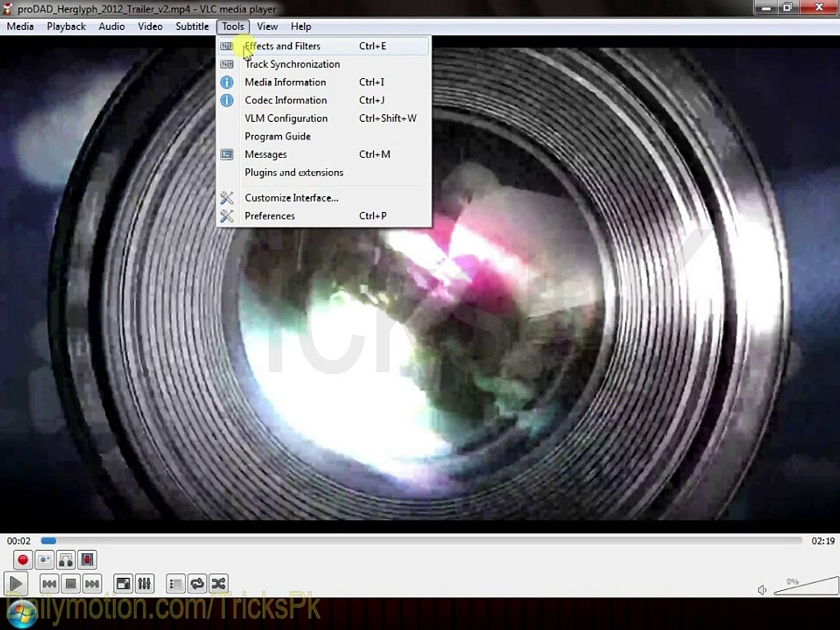This screenshot has width=840, height=630.
Task: Open Preferences from the Tools menu
Action: coord(324,216)
